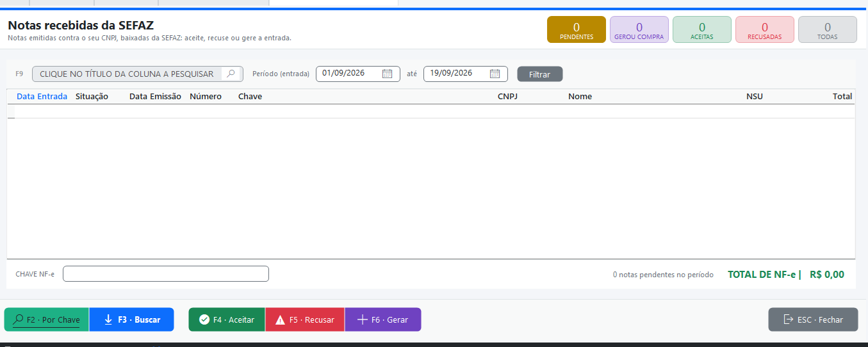Screen dimensions: 868x347
Task: Click the F6 · Gerar button
Action: 383,319
